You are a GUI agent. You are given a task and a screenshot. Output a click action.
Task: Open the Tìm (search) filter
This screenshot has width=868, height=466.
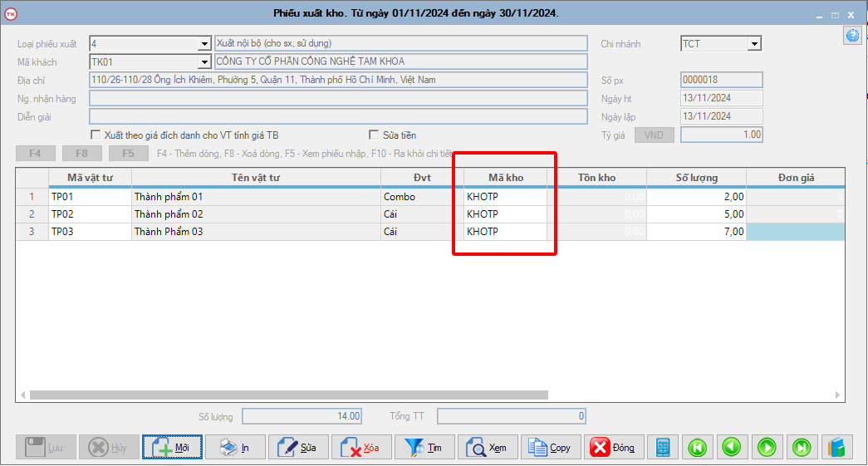pyautogui.click(x=424, y=448)
